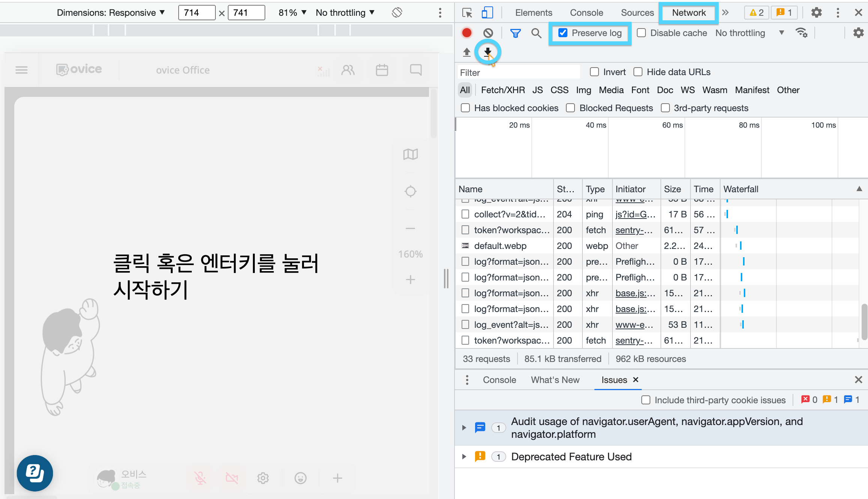Screen dimensions: 868x499
Task: Switch to the Sources tab
Action: (637, 13)
